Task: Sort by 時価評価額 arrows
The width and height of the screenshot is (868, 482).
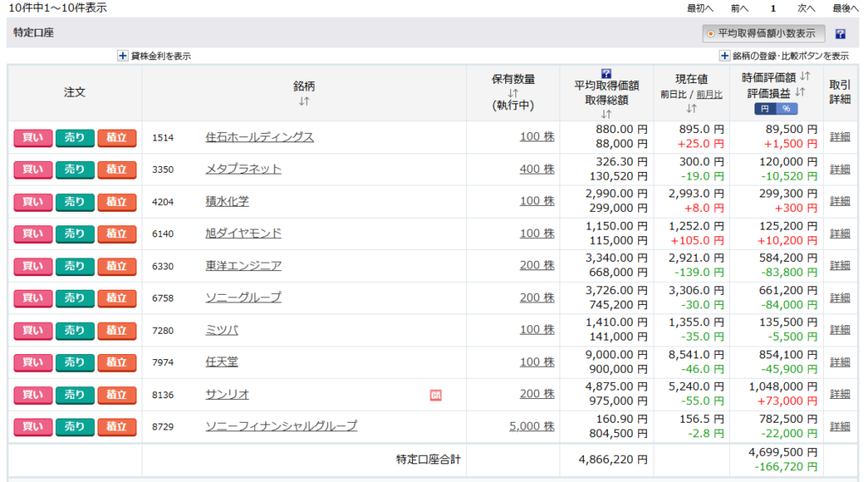Action: 804,77
